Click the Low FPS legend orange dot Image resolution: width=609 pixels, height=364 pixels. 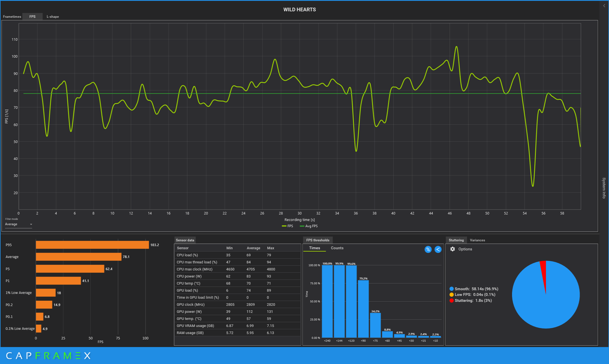click(451, 295)
